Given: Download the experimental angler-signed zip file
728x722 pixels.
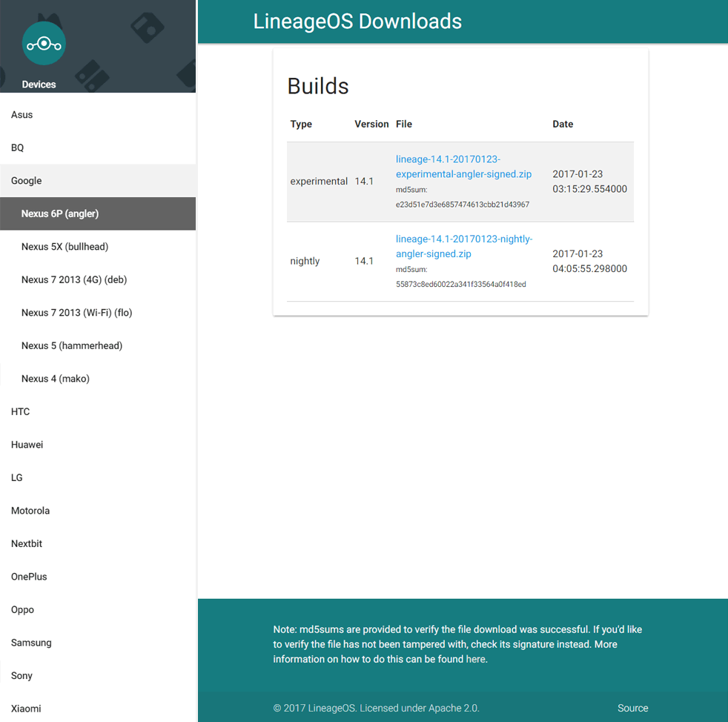Looking at the screenshot, I should click(x=463, y=166).
